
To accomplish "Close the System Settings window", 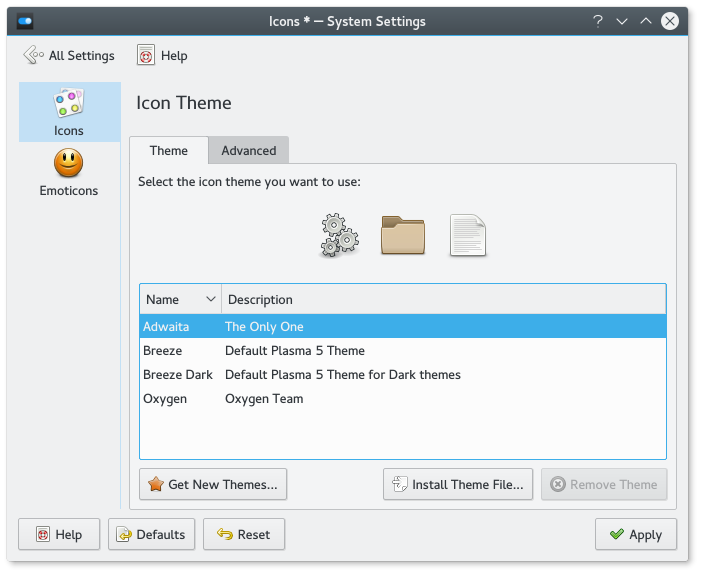I will click(x=670, y=21).
